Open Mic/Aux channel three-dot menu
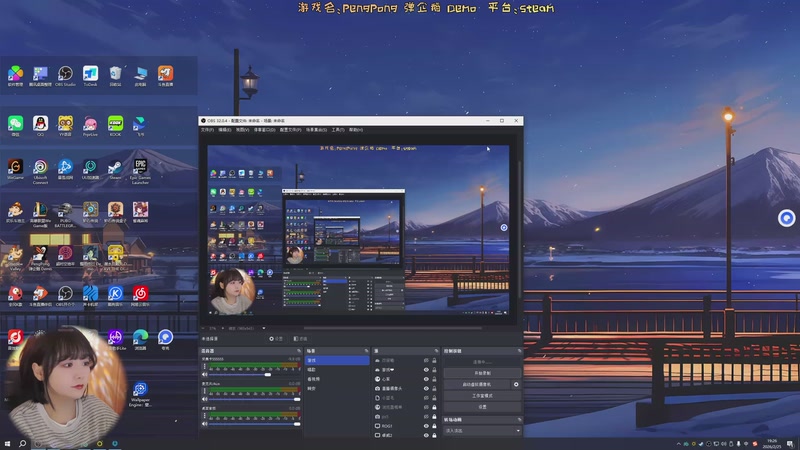 click(x=205, y=390)
